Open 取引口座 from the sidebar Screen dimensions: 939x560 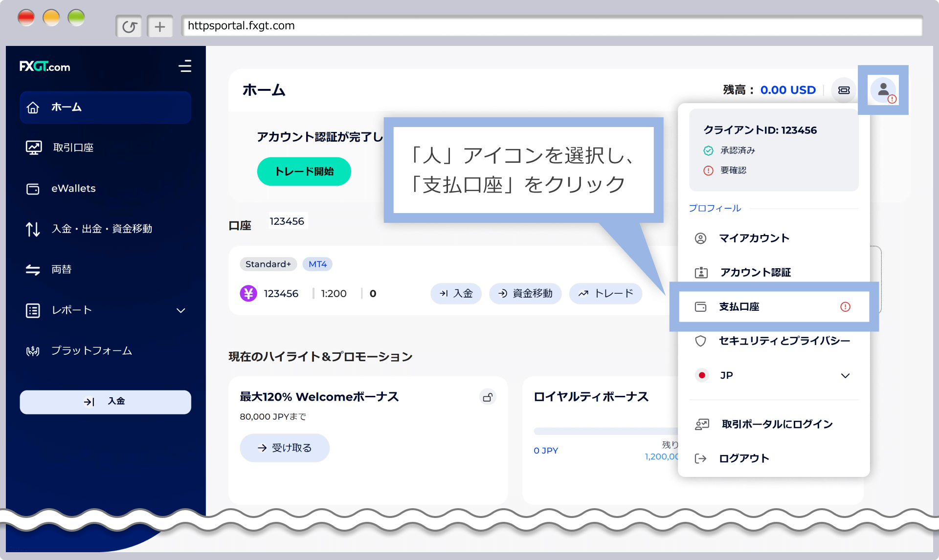33,147
